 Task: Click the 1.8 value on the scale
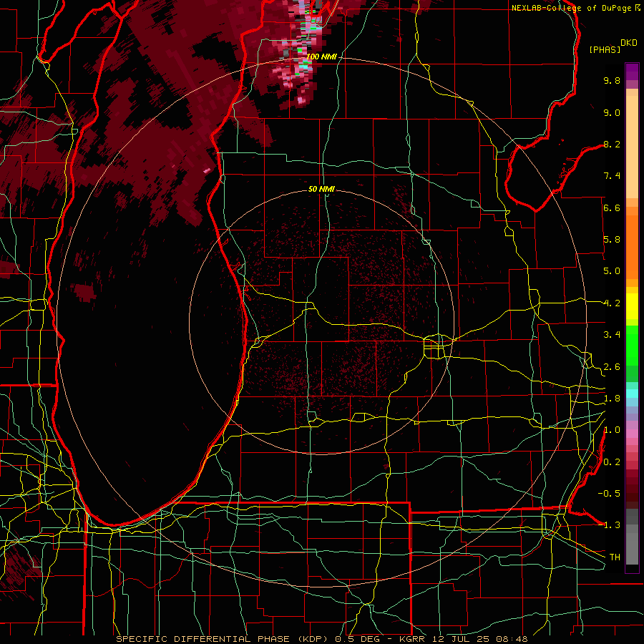pyautogui.click(x=612, y=399)
